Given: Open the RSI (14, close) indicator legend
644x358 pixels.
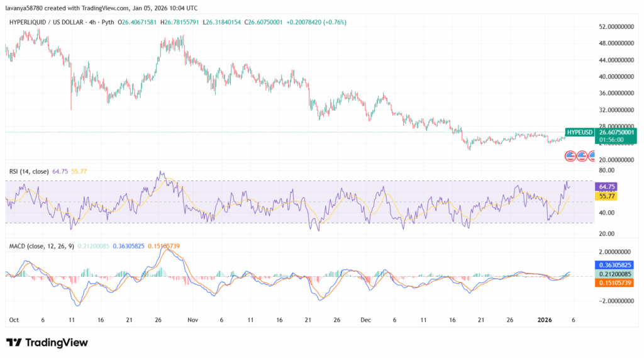Looking at the screenshot, I should point(30,171).
